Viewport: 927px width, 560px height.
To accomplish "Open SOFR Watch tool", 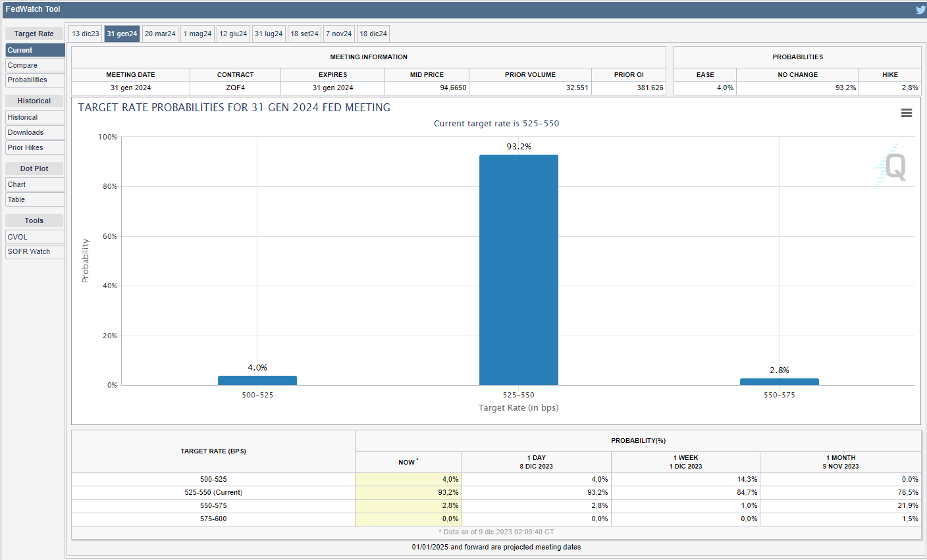I will (35, 251).
